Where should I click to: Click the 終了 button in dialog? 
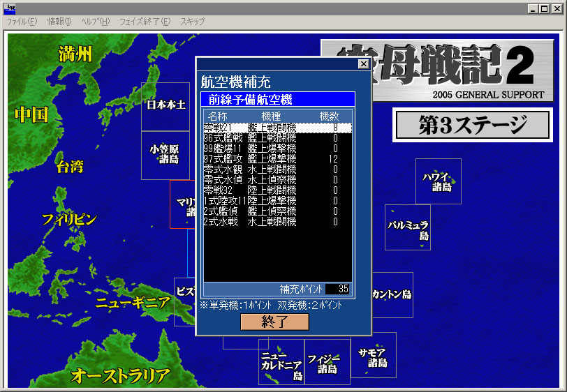click(274, 322)
